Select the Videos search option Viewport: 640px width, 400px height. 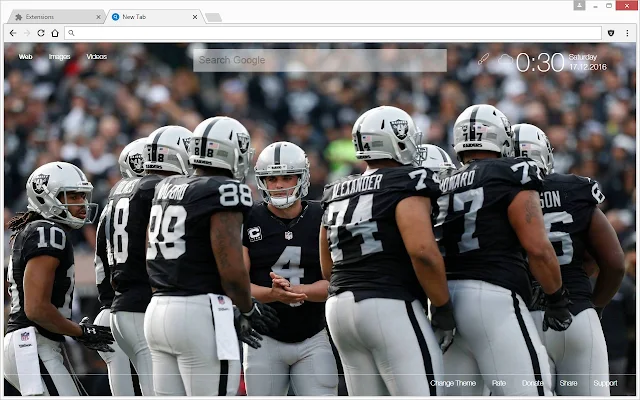coord(97,57)
